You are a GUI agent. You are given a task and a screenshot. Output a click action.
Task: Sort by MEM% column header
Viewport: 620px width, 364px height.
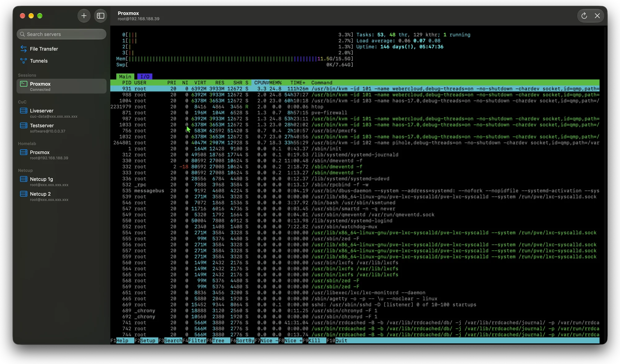pos(275,83)
